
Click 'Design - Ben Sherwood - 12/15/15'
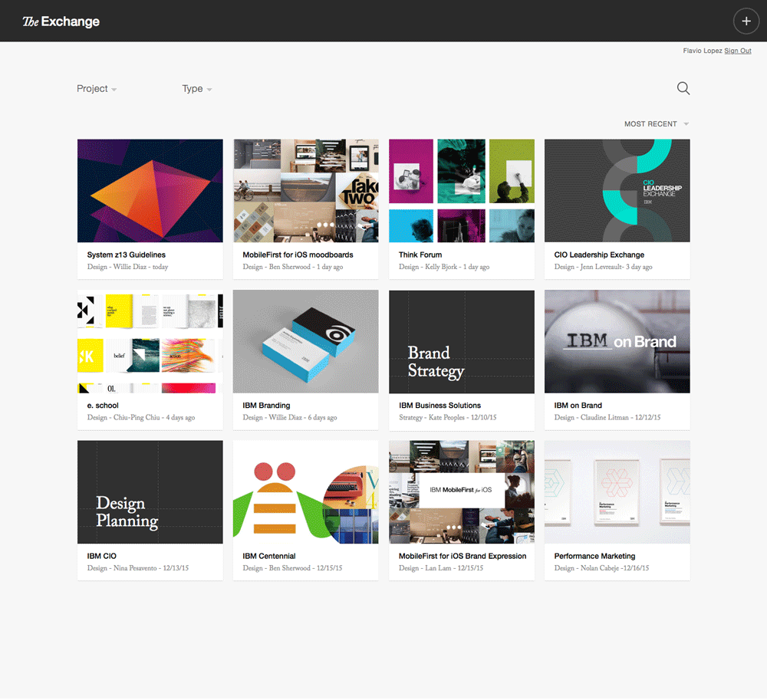pos(292,568)
